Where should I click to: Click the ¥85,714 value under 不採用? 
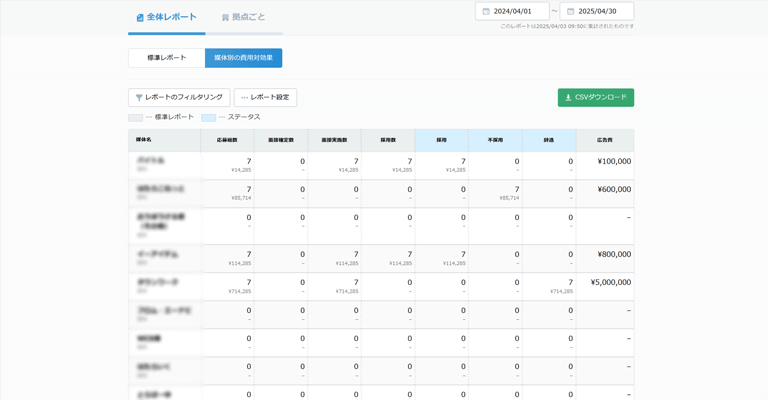(509, 198)
